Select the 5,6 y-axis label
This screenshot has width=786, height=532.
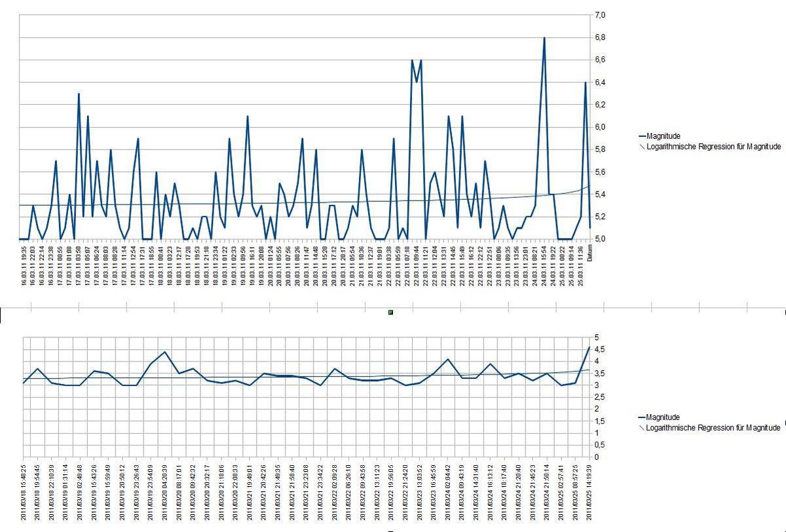[599, 172]
